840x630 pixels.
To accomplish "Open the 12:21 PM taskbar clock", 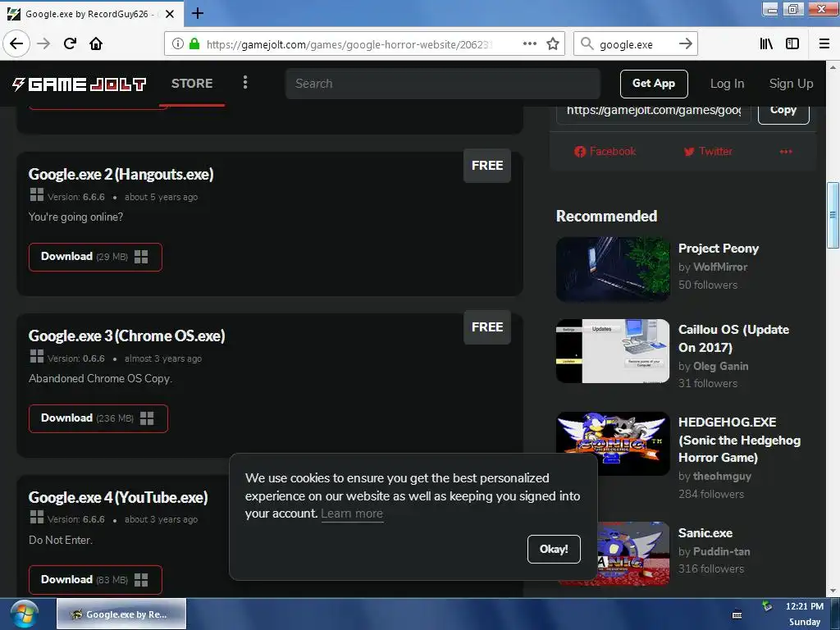I will coord(804,614).
